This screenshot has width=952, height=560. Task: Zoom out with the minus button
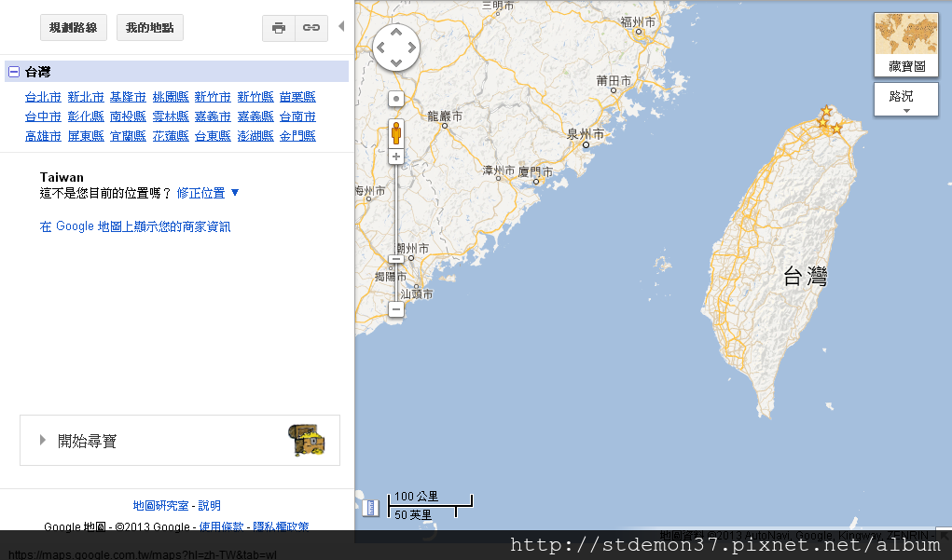(396, 309)
